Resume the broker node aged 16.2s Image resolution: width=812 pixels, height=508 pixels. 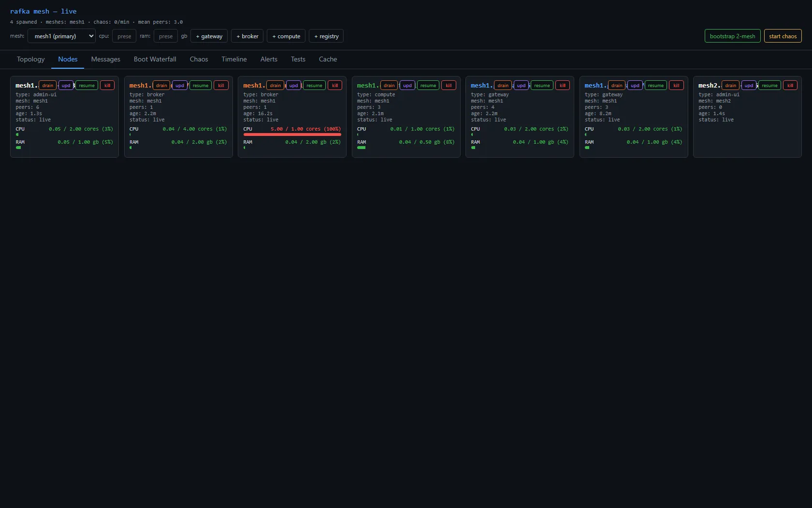[314, 85]
